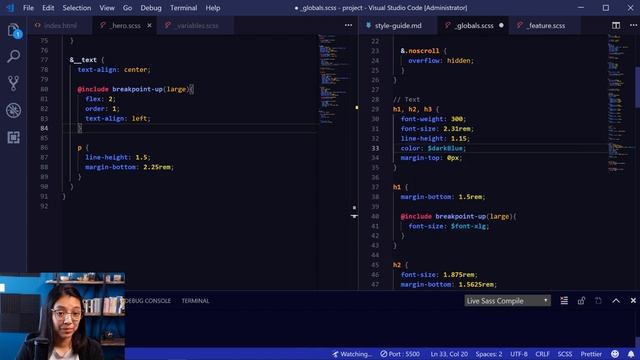This screenshot has height=360, width=640.
Task: Open the Go menu
Action: pyautogui.click(x=127, y=8)
